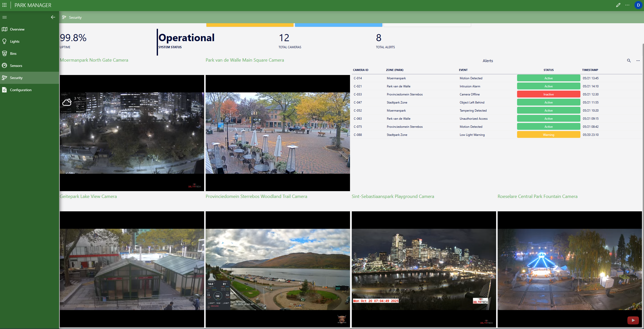Go to the Lights section

tap(15, 41)
